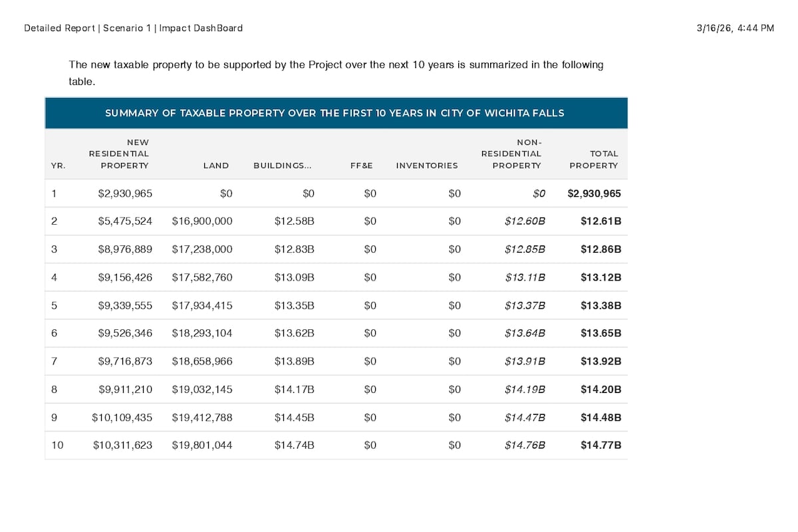Image resolution: width=798 pixels, height=532 pixels.
Task: Select year 7 total property $13.92B
Action: tap(601, 361)
